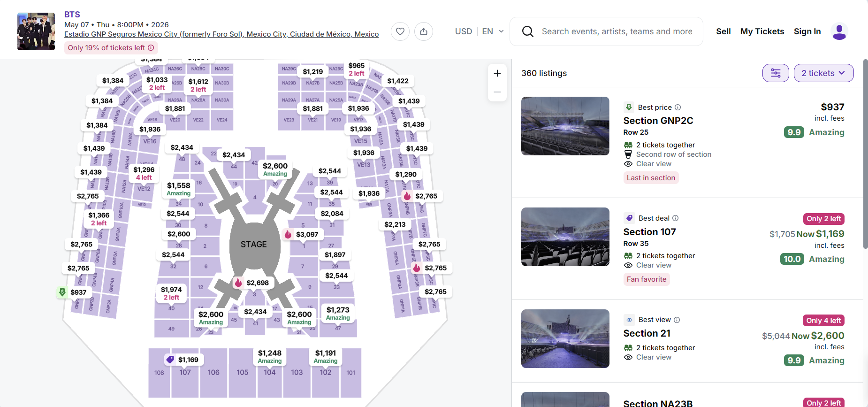The height and width of the screenshot is (407, 868).
Task: Click flame icon on $3,097 map marker
Action: (x=288, y=234)
